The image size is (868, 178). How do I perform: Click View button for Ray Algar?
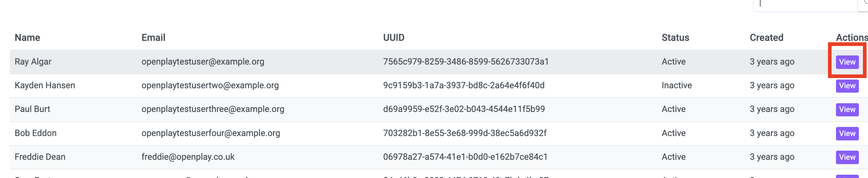(847, 62)
